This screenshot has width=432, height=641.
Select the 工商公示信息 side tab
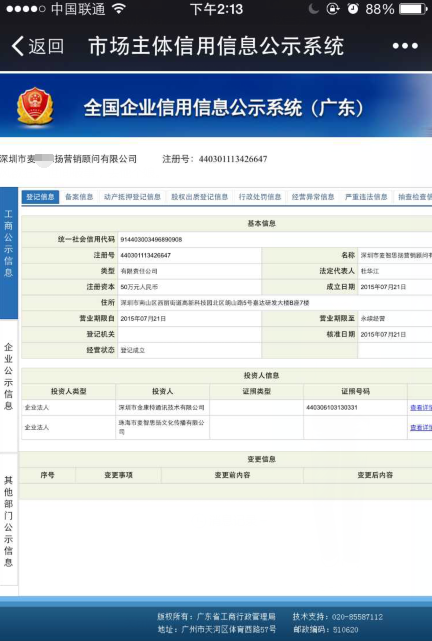click(x=9, y=253)
